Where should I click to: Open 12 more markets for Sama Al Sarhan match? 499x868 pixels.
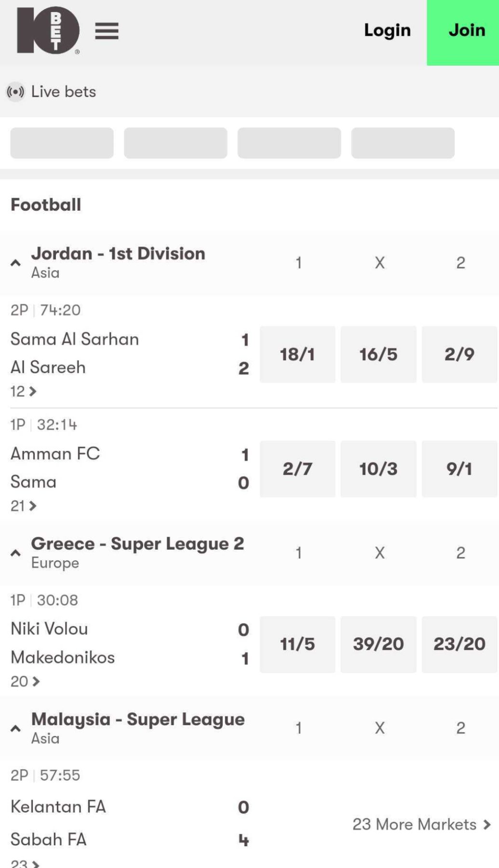point(24,391)
